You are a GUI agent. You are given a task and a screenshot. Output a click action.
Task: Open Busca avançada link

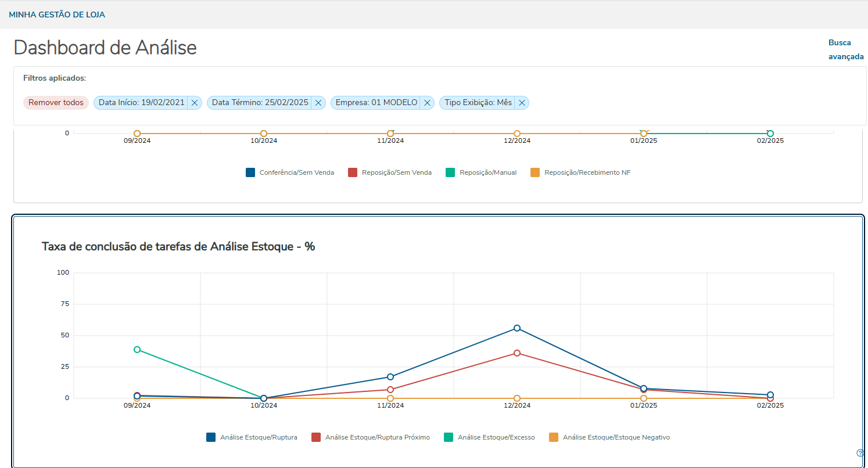click(x=845, y=49)
